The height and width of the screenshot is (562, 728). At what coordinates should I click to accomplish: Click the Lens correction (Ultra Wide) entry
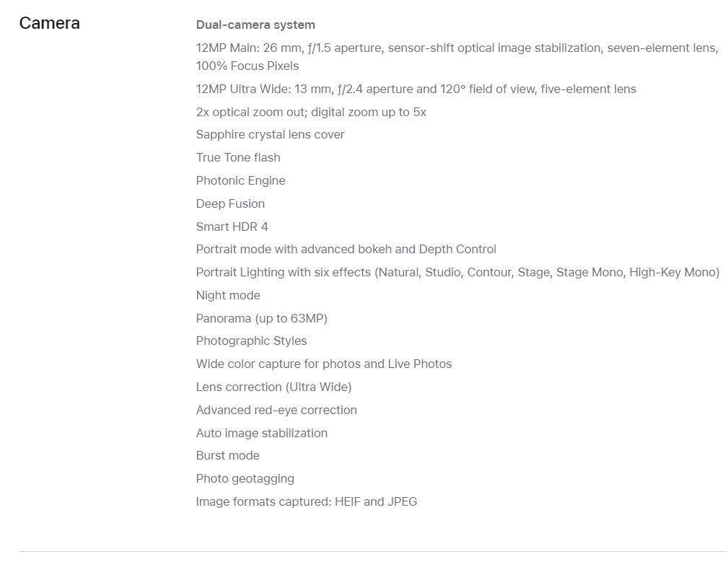[273, 387]
